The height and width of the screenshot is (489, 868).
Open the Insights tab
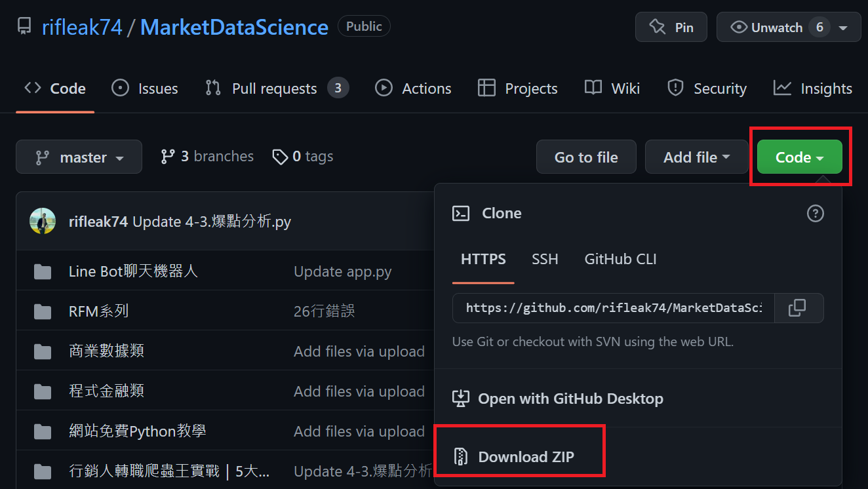[813, 88]
